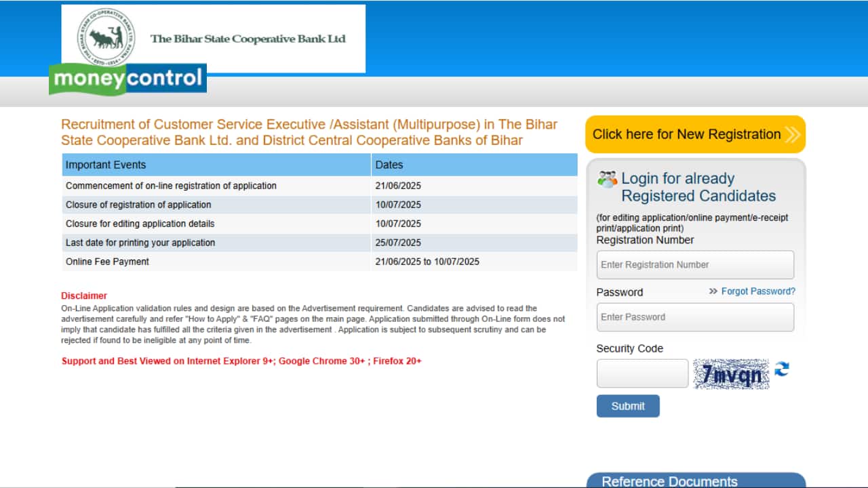Viewport: 868px width, 488px height.
Task: Select the Online Fee Payment row
Action: point(271,262)
